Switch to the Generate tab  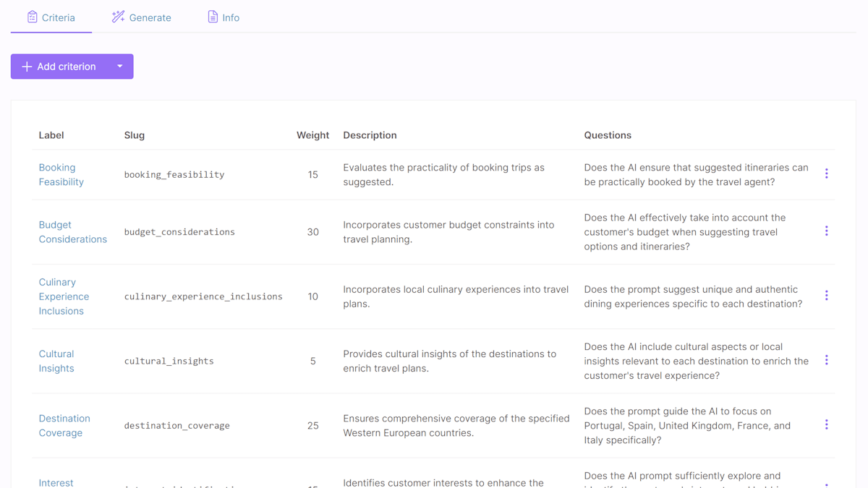click(x=142, y=17)
